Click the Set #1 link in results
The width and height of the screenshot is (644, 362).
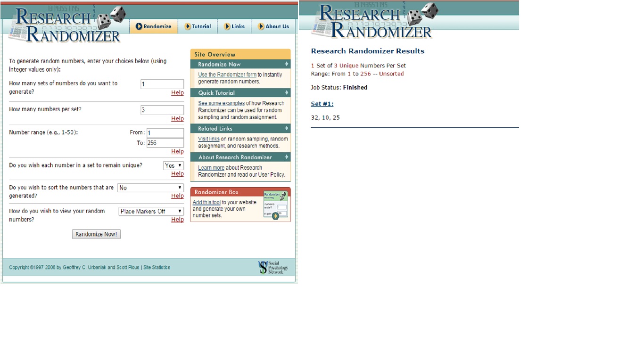click(x=322, y=104)
